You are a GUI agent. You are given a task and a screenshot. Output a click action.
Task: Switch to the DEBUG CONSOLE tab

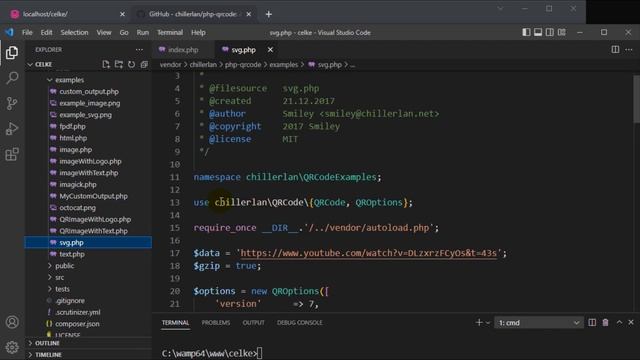coord(300,322)
